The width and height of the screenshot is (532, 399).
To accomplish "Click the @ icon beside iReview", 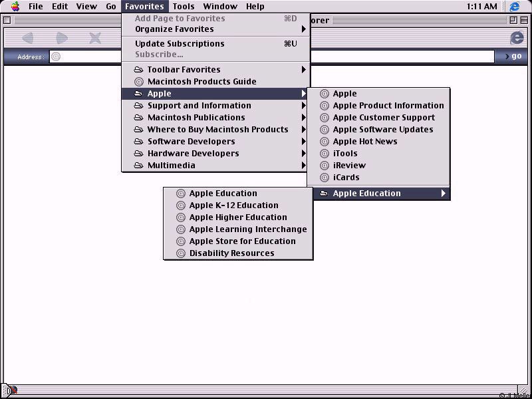I will [325, 166].
